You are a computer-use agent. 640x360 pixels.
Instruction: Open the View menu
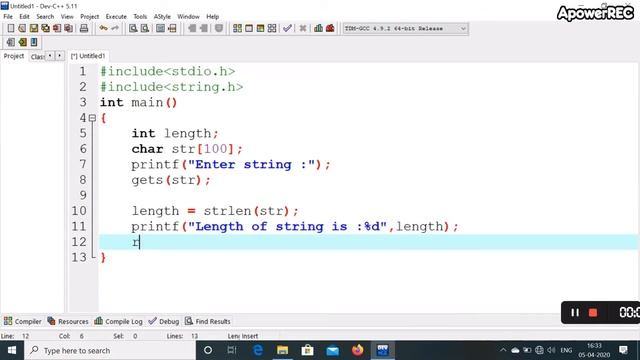(x=67, y=17)
